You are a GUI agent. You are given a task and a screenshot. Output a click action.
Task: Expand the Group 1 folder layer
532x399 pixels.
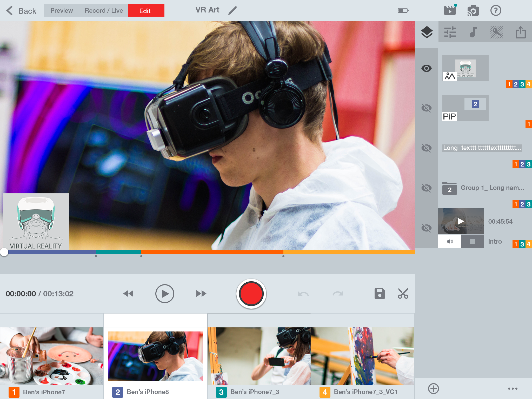[449, 188]
